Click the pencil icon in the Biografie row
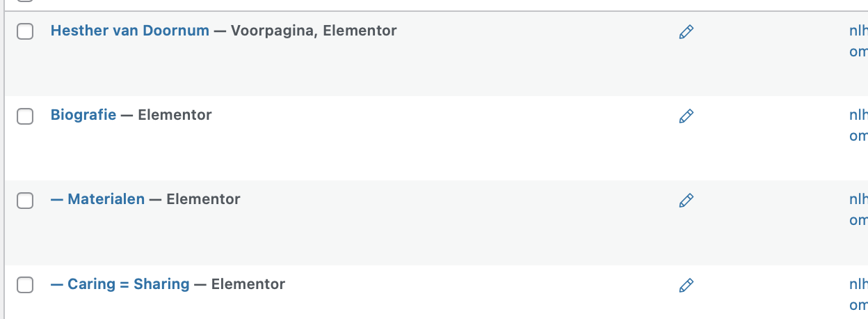The height and width of the screenshot is (319, 868). pyautogui.click(x=686, y=116)
